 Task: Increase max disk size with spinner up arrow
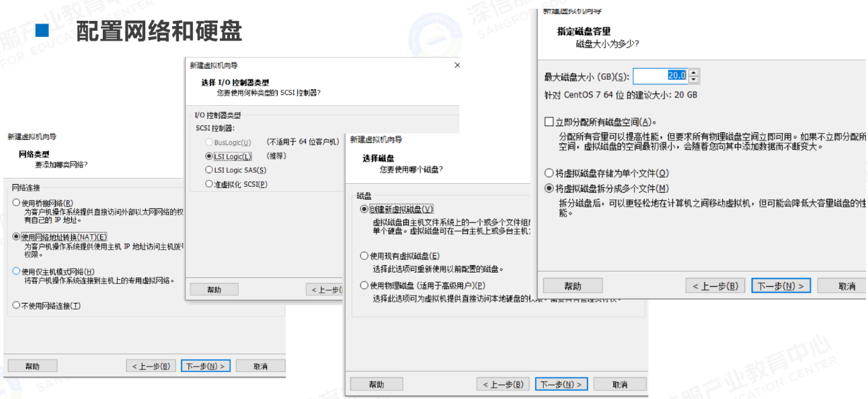click(694, 73)
